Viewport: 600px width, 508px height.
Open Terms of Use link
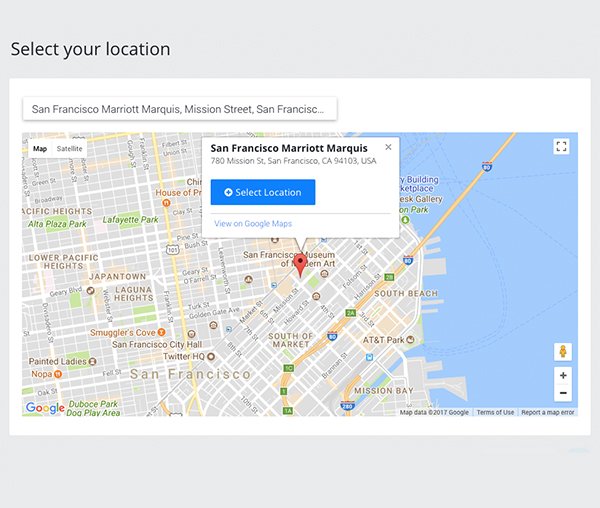(x=495, y=412)
